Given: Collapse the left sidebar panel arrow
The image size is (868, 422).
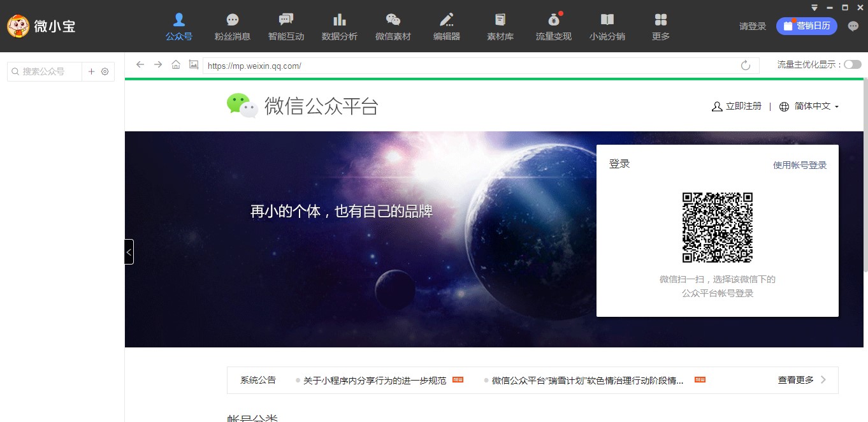Looking at the screenshot, I should pyautogui.click(x=129, y=252).
